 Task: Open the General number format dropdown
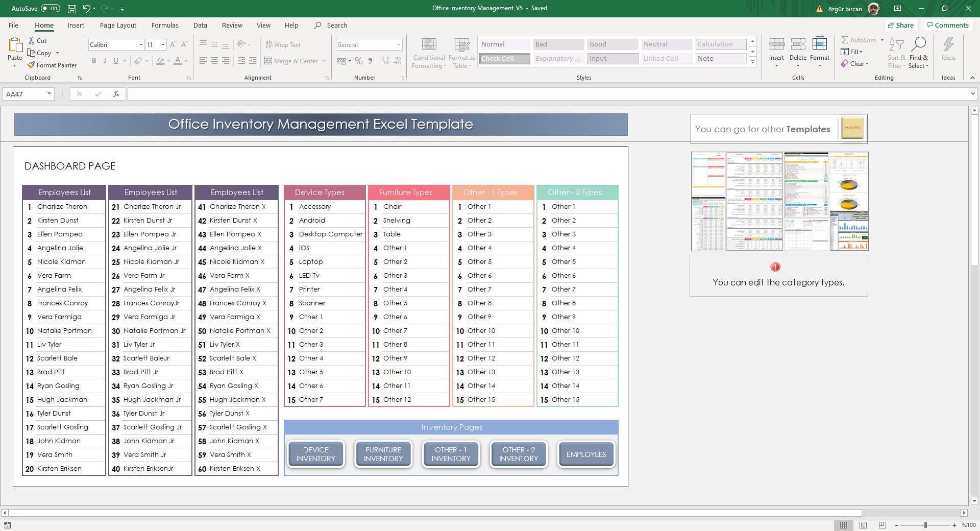pos(399,44)
